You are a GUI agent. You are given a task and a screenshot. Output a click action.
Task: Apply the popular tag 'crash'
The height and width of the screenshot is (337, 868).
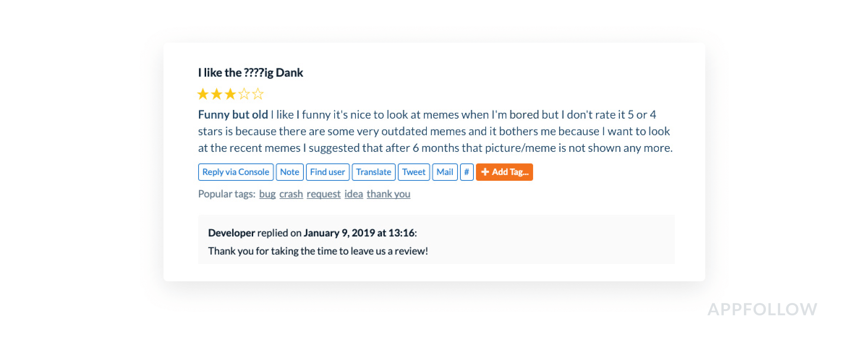click(x=291, y=194)
